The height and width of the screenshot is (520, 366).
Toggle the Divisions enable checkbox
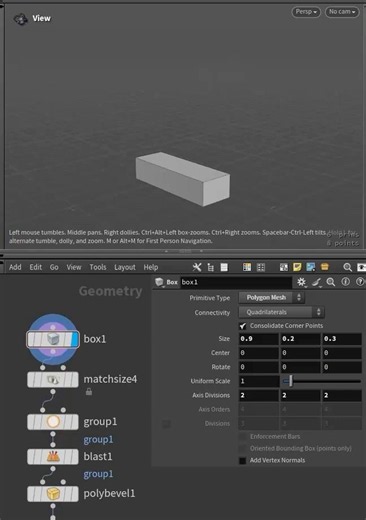pos(166,424)
